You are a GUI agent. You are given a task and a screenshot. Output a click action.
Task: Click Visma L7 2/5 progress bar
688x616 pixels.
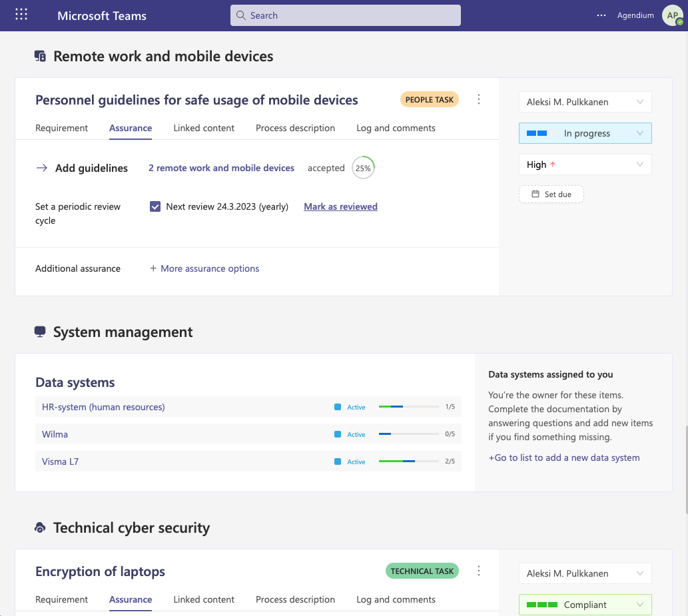coord(408,461)
